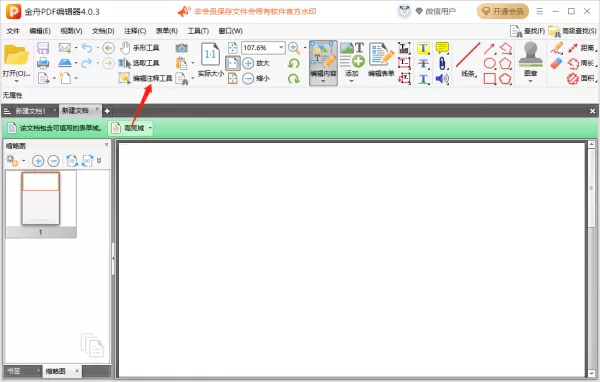This screenshot has height=382, width=600.
Task: Click the magnifier zoom tool icon
Action: [x=293, y=48]
